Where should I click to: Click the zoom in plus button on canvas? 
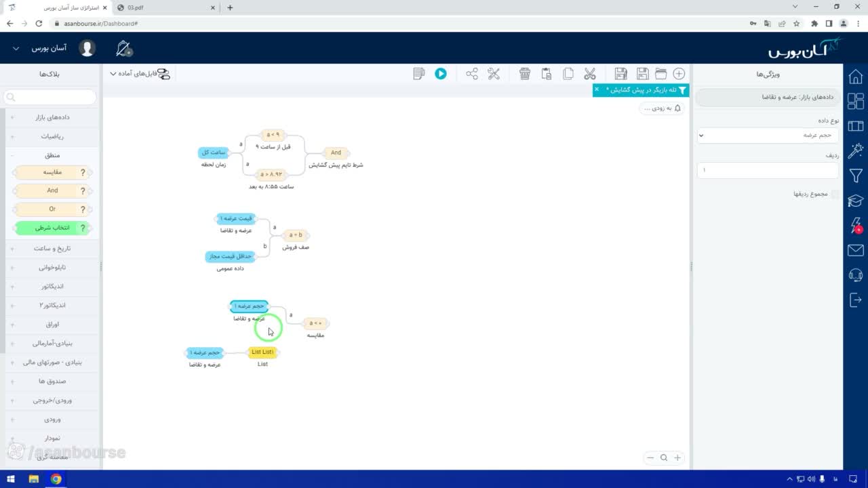(677, 457)
